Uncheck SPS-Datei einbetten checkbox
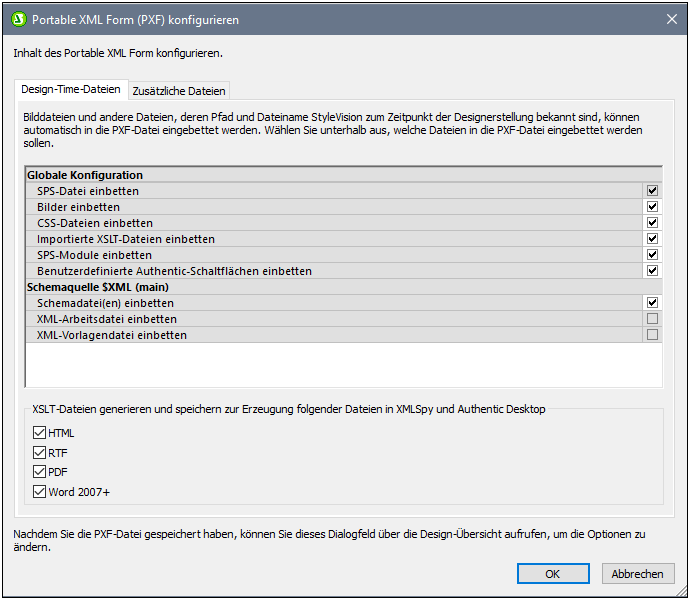Viewport: 690px width, 600px height. 652,191
